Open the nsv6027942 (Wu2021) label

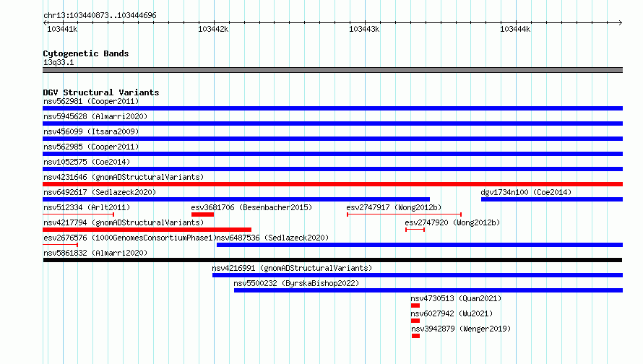pyautogui.click(x=452, y=313)
